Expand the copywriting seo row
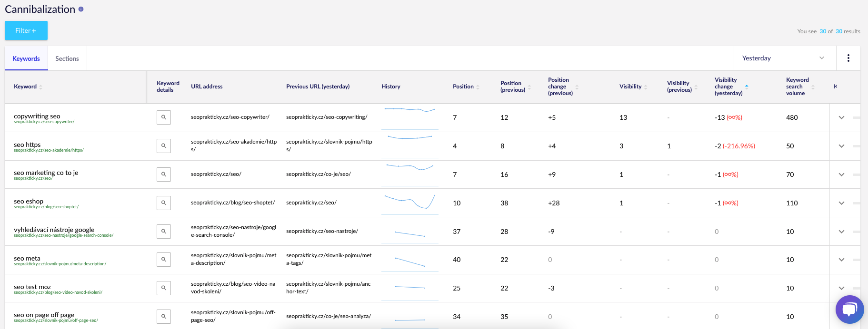Image resolution: width=868 pixels, height=329 pixels. pyautogui.click(x=841, y=117)
